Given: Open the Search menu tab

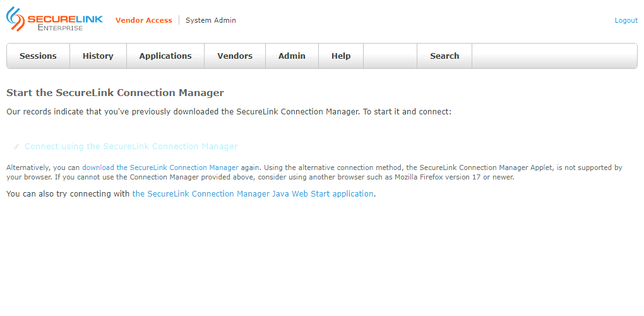Looking at the screenshot, I should coord(444,56).
